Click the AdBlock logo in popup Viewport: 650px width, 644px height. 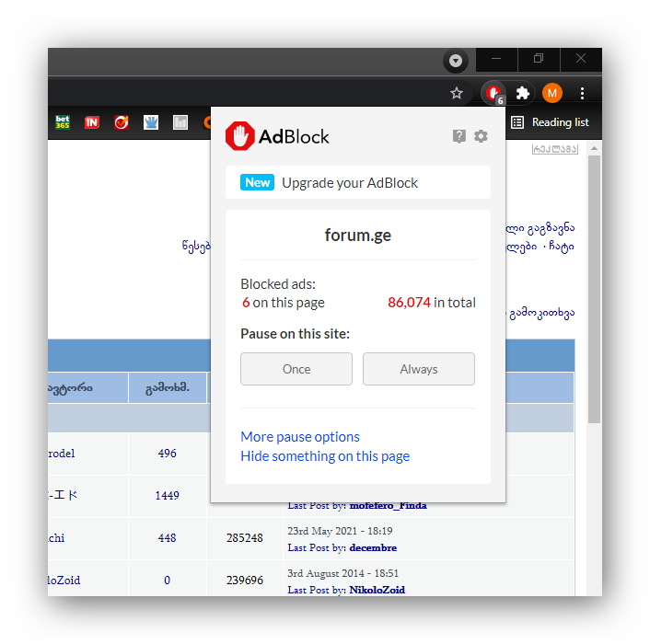click(x=277, y=136)
